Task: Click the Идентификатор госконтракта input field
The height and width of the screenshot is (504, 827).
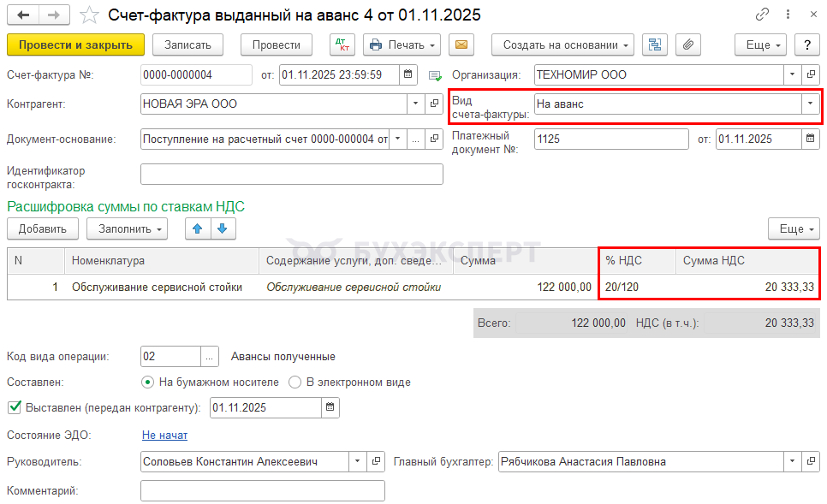Action: tap(292, 174)
